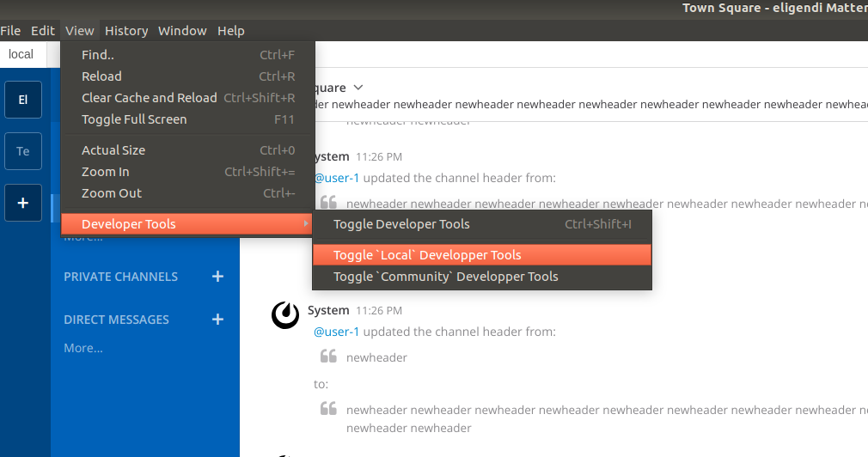The width and height of the screenshot is (868, 457).
Task: Select Toggle Full Screen
Action: tap(188, 119)
